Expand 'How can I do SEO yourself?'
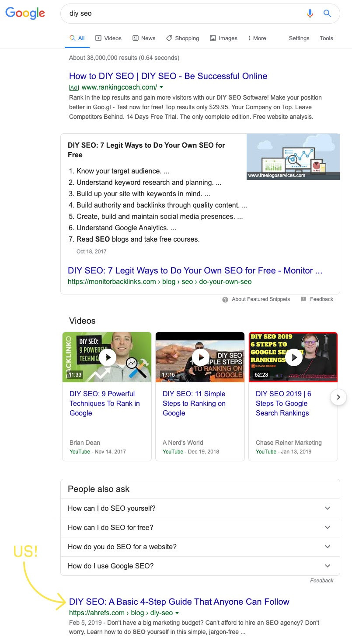352x644 pixels. coord(200,508)
